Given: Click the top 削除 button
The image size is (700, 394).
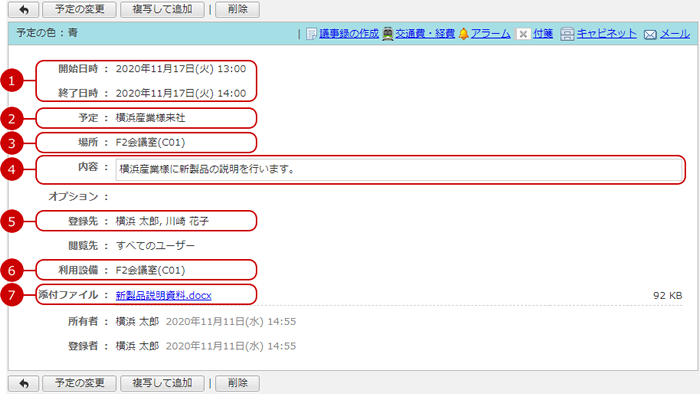Looking at the screenshot, I should pos(238,9).
